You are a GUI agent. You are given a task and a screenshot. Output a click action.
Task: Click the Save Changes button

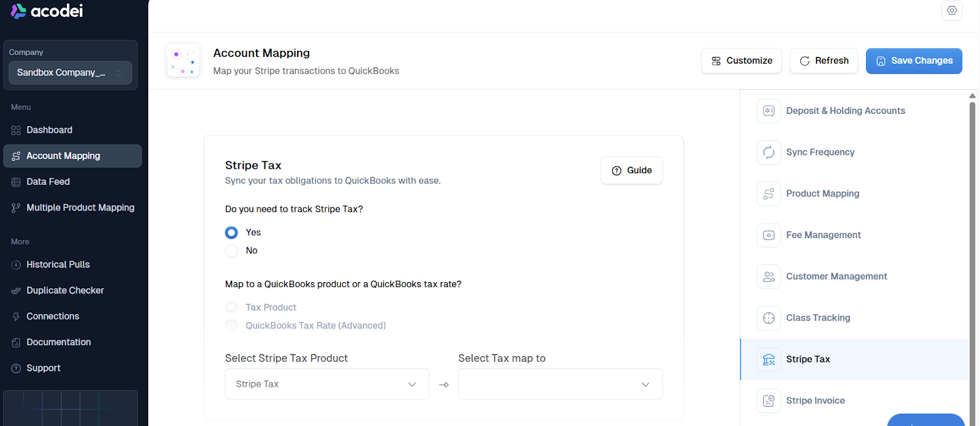pyautogui.click(x=914, y=61)
